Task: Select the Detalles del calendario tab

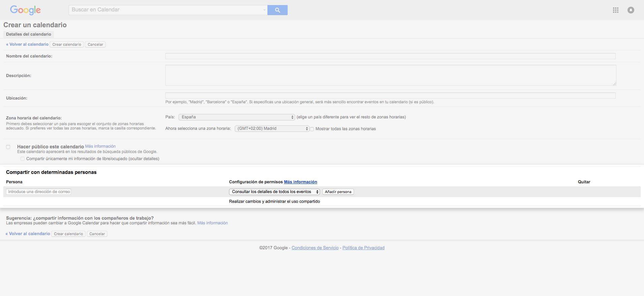Action: 29,34
